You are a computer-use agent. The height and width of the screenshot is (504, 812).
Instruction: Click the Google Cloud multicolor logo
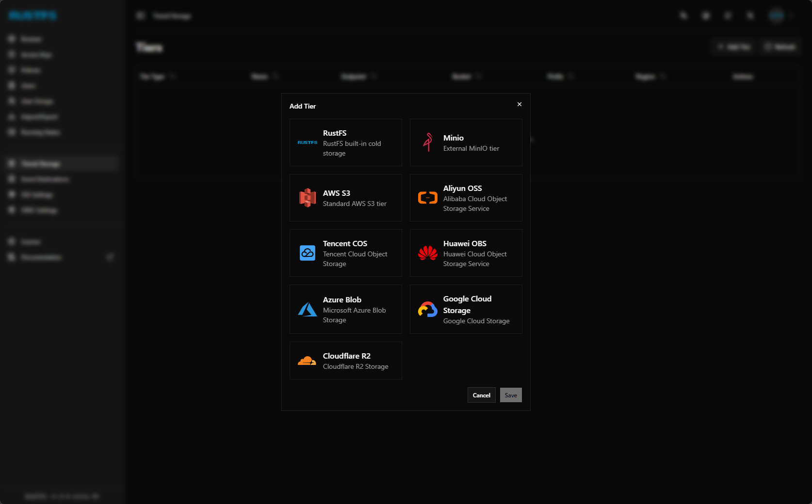(428, 309)
